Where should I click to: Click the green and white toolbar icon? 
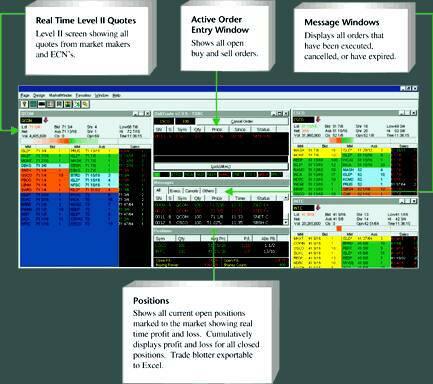(76, 104)
